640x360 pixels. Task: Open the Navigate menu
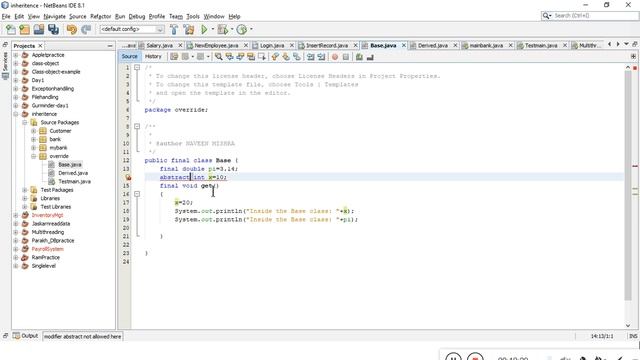(54, 16)
